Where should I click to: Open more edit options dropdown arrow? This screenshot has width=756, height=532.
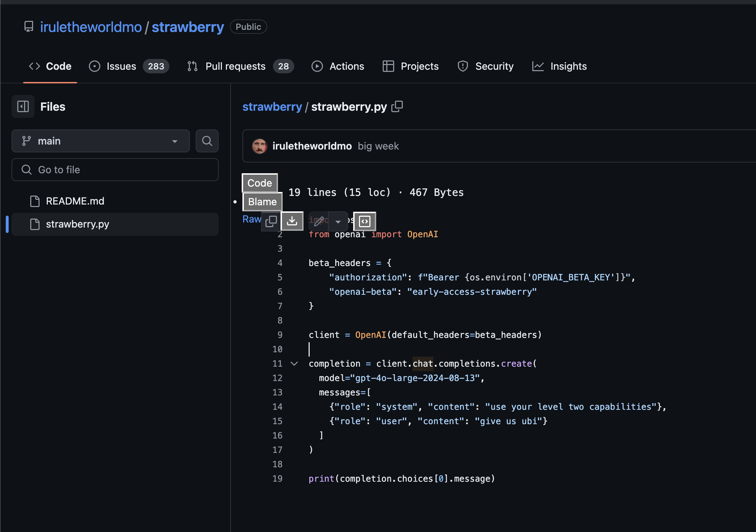pyautogui.click(x=338, y=221)
